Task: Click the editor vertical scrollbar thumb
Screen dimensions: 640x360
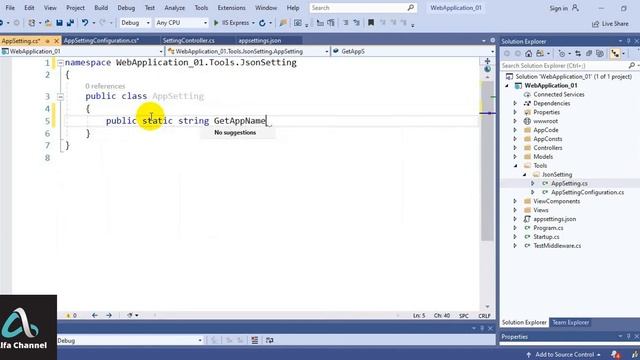Action: click(x=487, y=161)
